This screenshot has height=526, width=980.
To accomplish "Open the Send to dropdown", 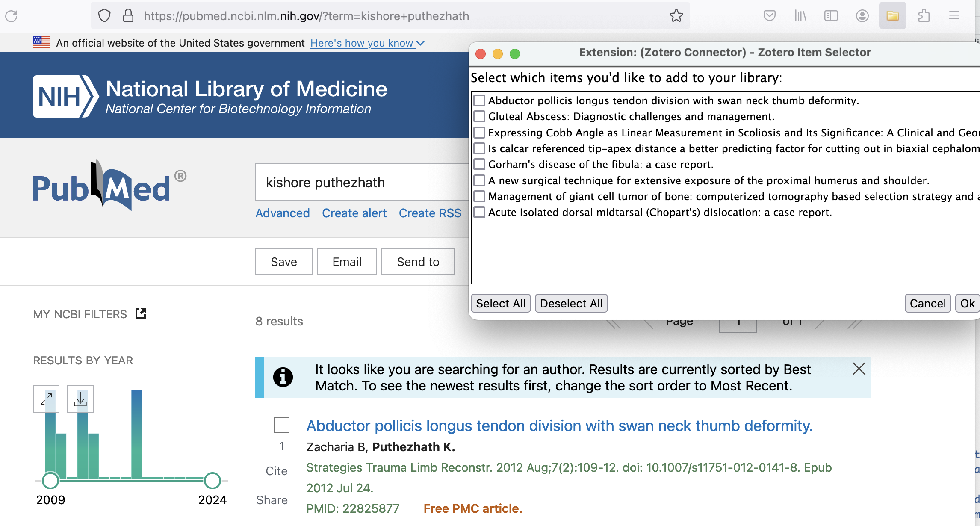I will tap(418, 261).
